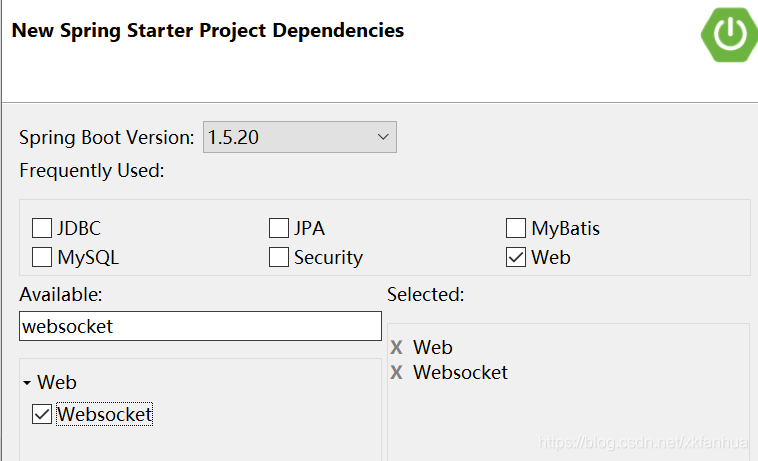This screenshot has width=758, height=461.
Task: Select the Websocket label in the available list
Action: pos(104,414)
